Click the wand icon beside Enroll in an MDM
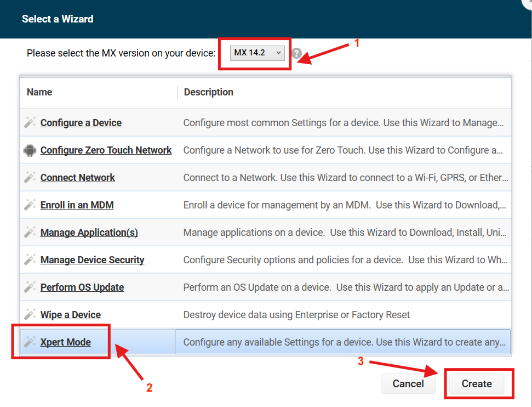This screenshot has height=407, width=532. pos(30,205)
